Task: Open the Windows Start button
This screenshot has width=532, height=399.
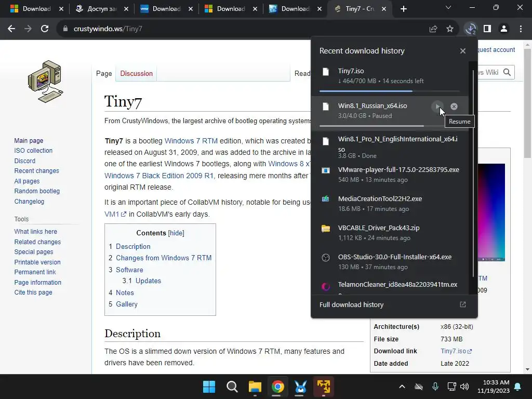Action: pos(209,387)
